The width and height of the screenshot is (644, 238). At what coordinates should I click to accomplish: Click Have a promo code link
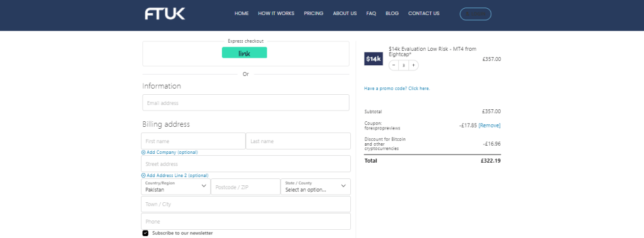pos(397,88)
